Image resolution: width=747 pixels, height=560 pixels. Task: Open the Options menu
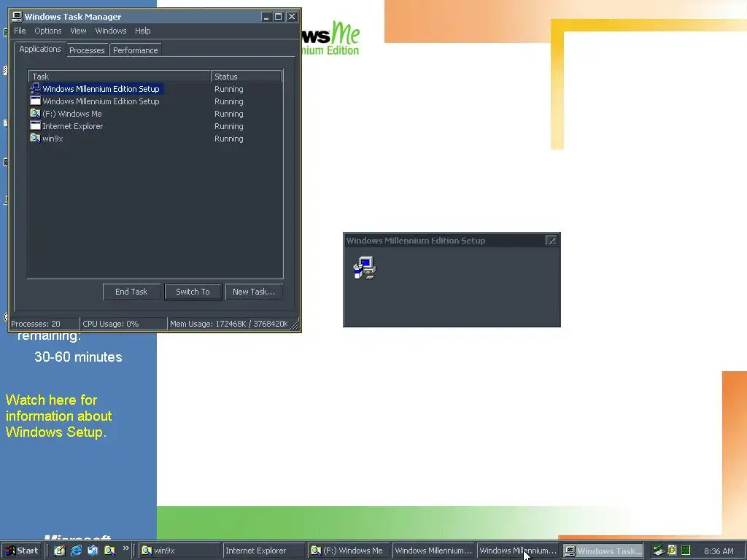[47, 31]
